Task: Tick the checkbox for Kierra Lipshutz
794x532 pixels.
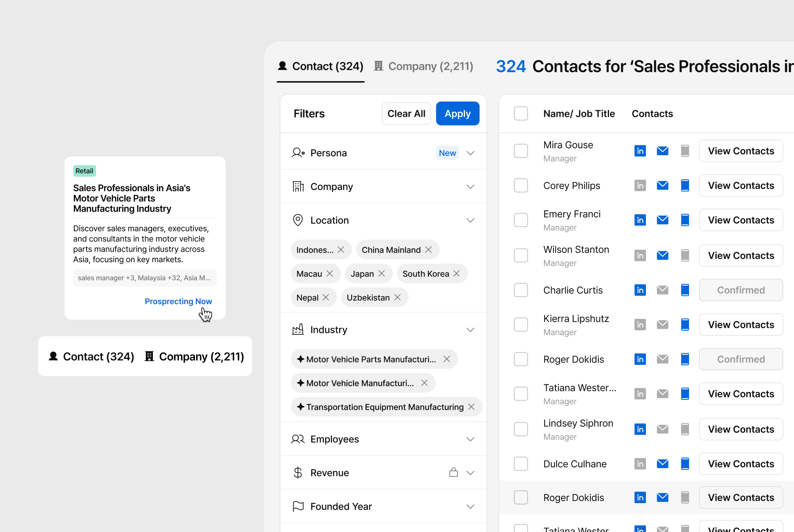Action: (x=521, y=325)
